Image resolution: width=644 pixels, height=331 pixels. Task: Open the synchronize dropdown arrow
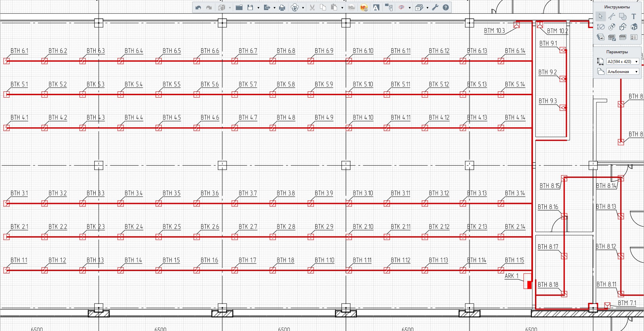tap(303, 8)
